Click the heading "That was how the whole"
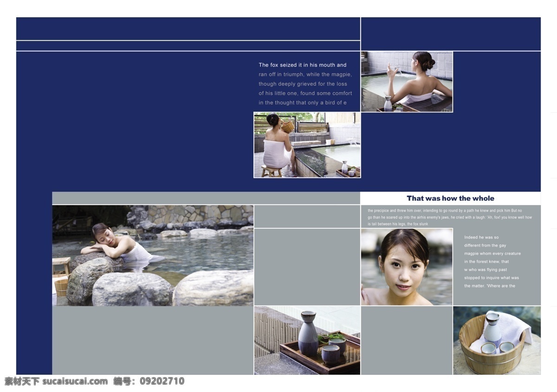 [451, 198]
